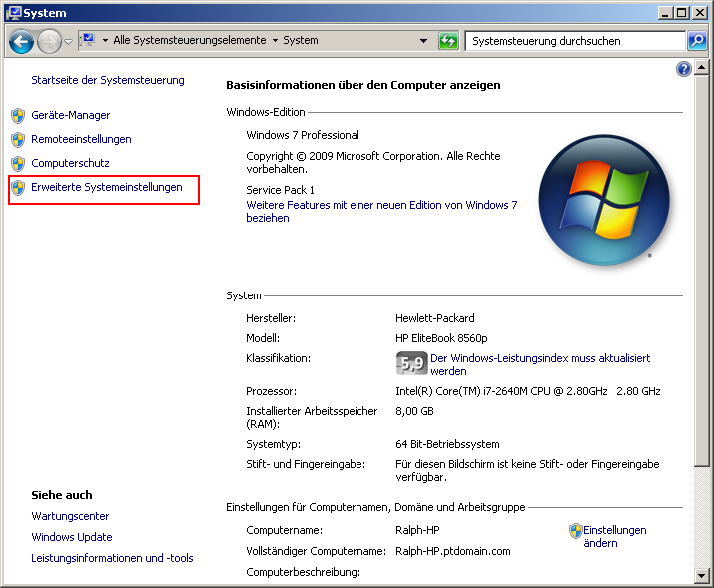
Task: Click the System window title icon
Action: (14, 12)
